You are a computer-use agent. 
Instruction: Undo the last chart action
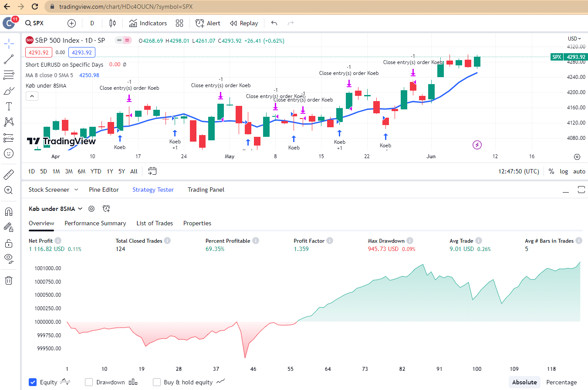point(274,23)
